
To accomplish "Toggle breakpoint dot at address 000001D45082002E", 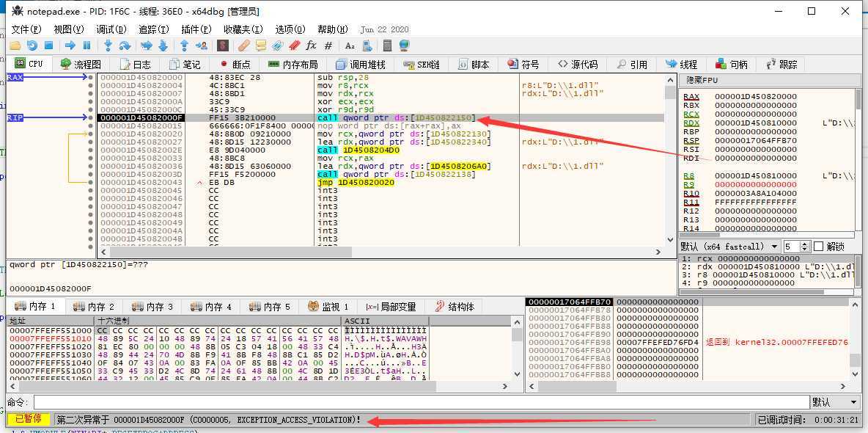I will (x=91, y=150).
